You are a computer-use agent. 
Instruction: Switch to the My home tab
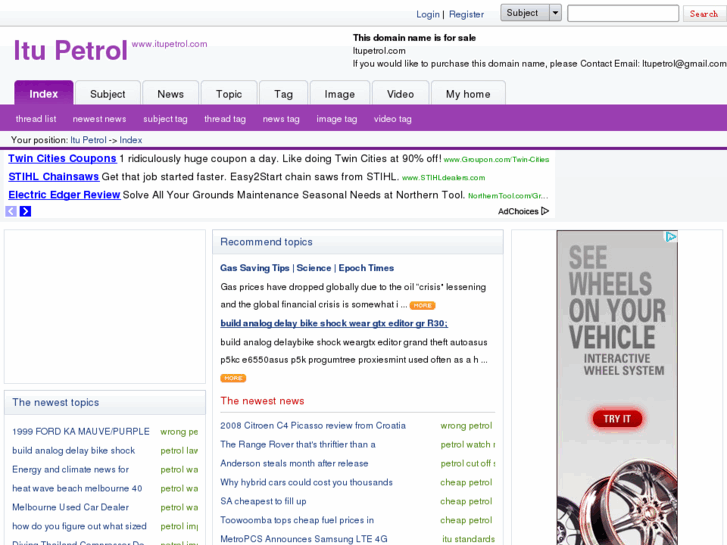(468, 94)
